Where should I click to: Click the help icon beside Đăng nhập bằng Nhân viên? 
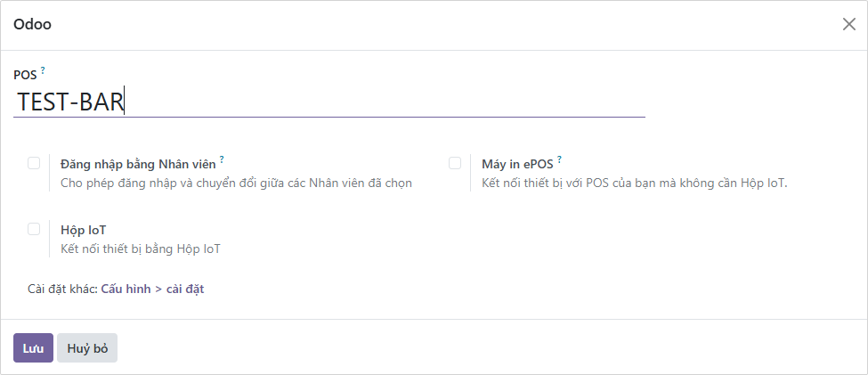coord(222,159)
